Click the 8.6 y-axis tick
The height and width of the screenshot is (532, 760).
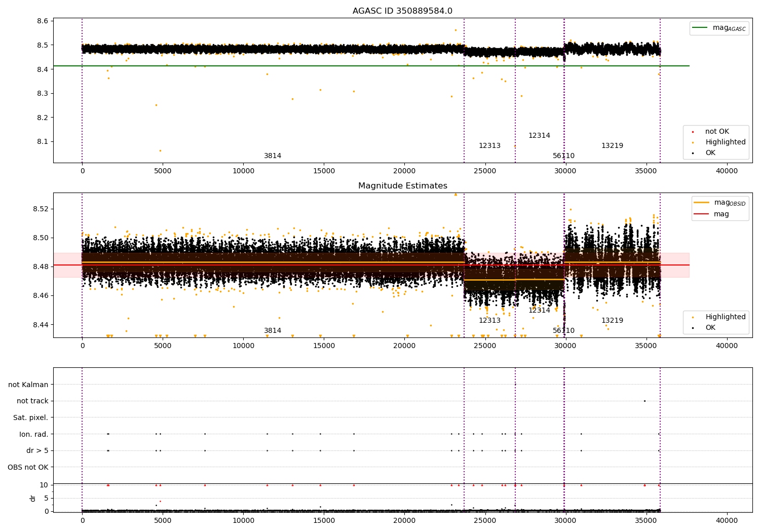[43, 21]
